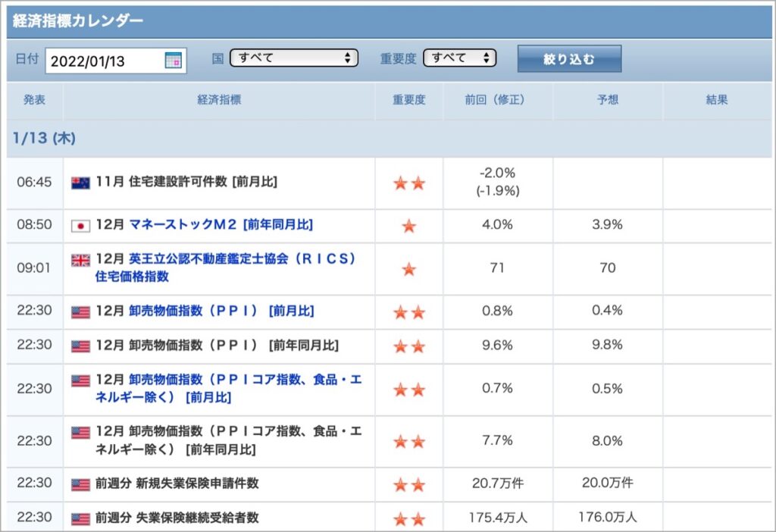Click the 予想 column header
This screenshot has width=776, height=532.
608,100
